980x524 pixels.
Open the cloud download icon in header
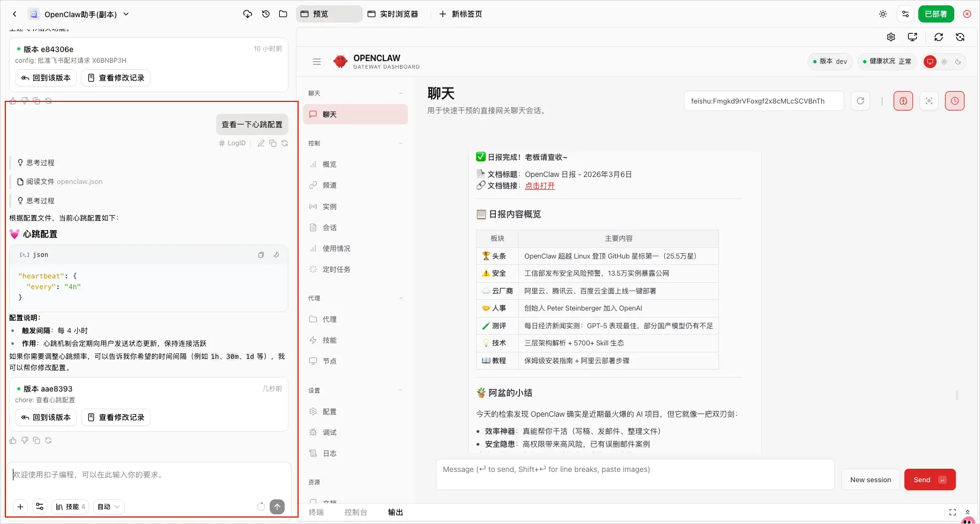point(248,14)
